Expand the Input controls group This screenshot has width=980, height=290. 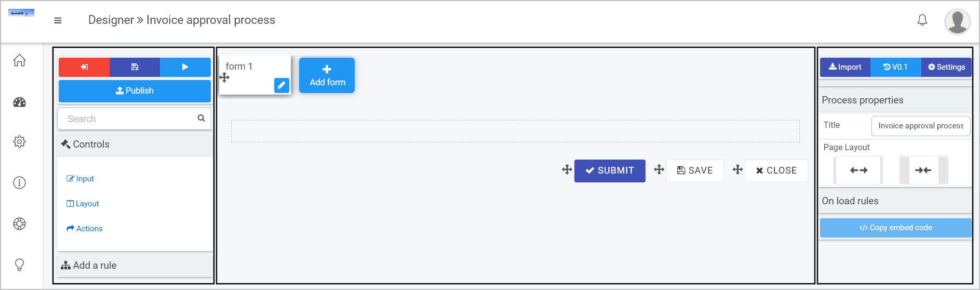click(80, 179)
